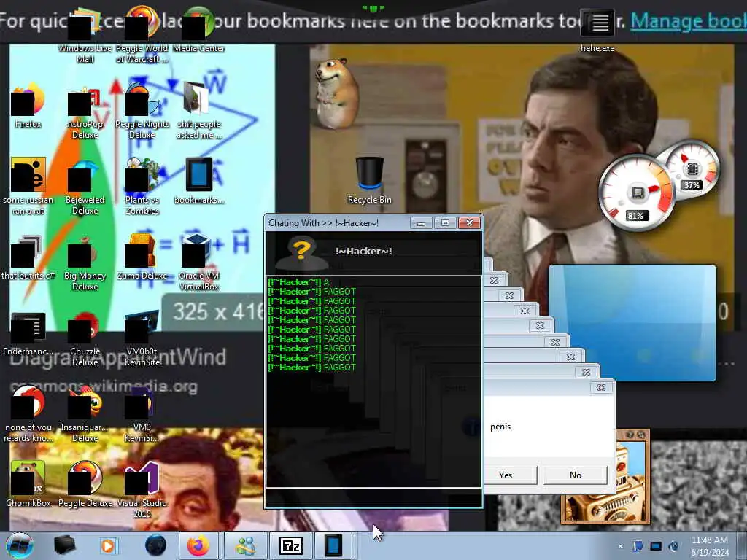Click the !~Hacker~! avatar in chat window

point(301,254)
